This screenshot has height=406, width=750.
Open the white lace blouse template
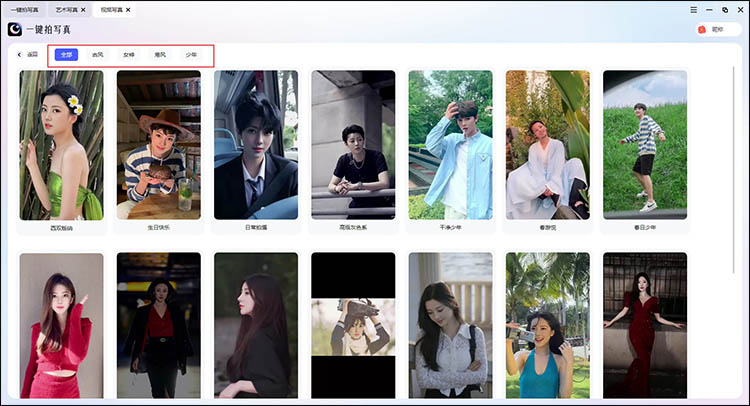pyautogui.click(x=451, y=326)
